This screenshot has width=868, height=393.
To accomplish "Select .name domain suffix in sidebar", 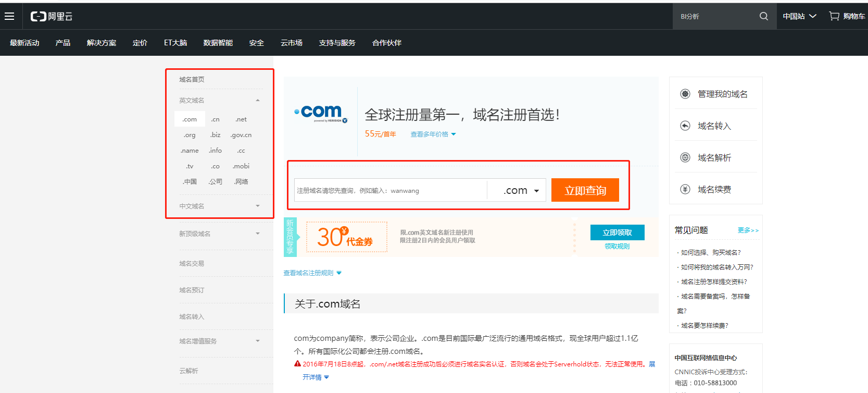I will (190, 151).
